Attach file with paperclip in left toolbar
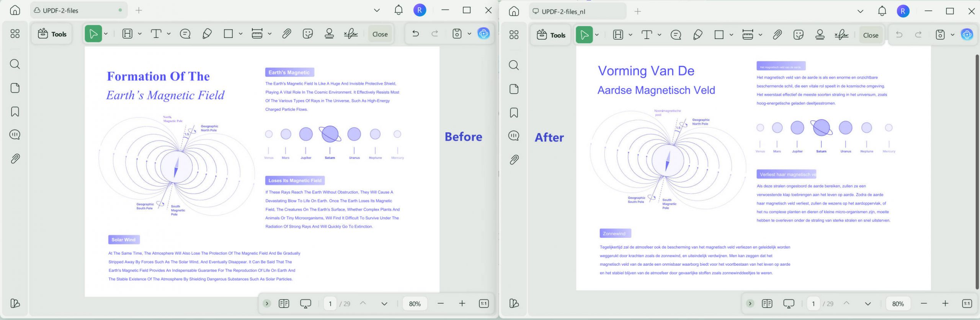The image size is (980, 320). click(286, 34)
